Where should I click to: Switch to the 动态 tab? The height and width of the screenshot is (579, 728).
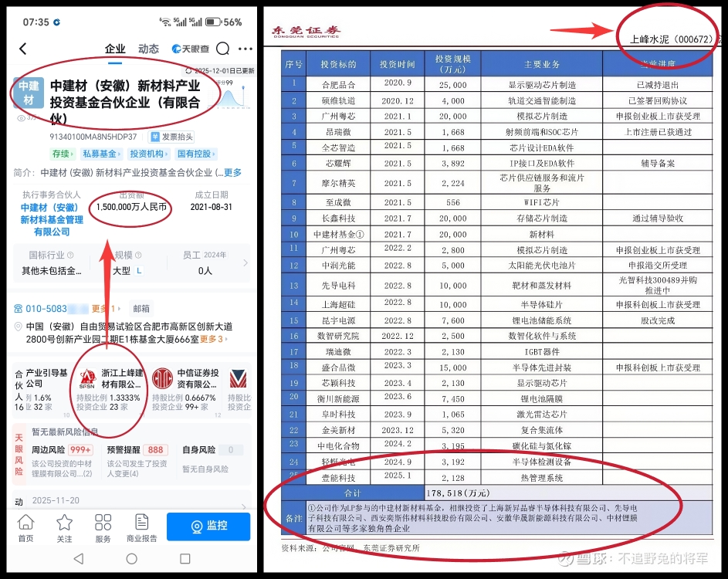(x=148, y=49)
